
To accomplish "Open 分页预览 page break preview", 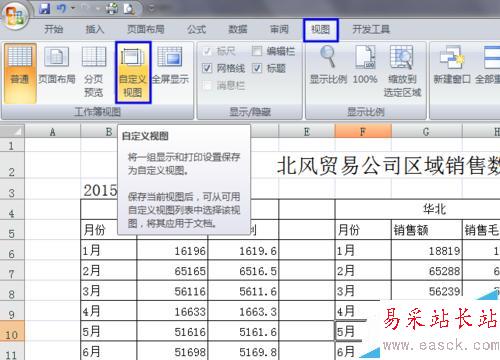I will tap(94, 72).
